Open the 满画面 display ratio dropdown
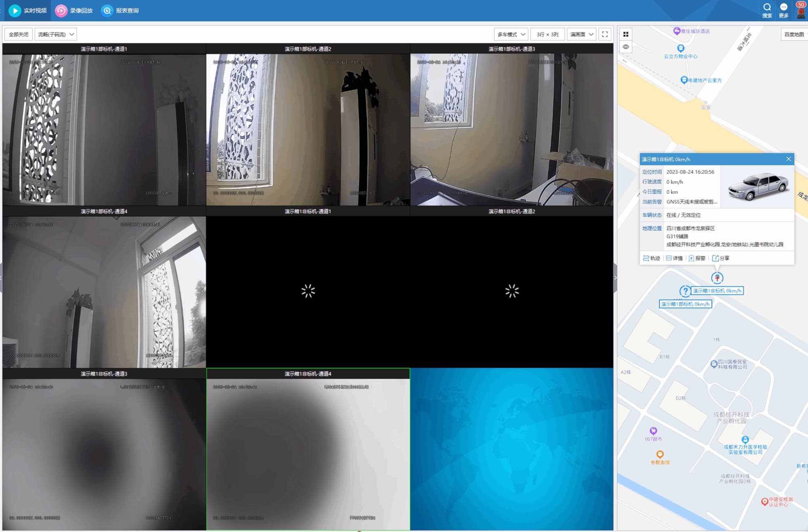808x532 pixels. click(x=581, y=34)
